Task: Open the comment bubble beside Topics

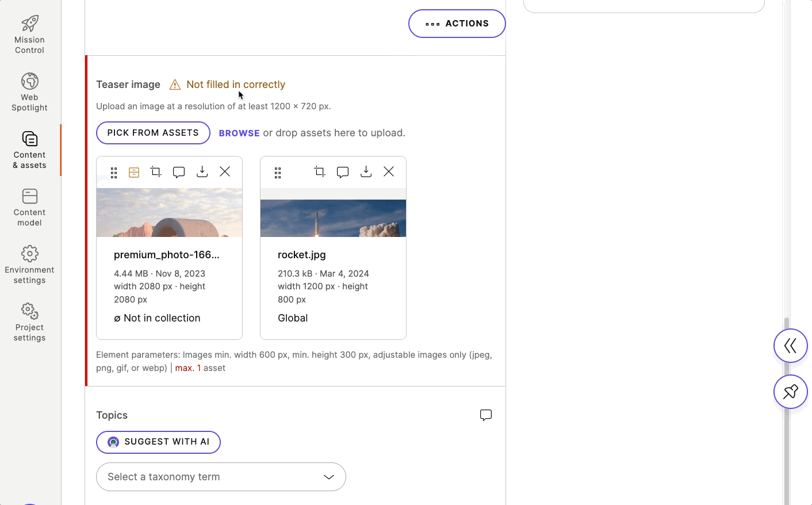Action: [486, 415]
